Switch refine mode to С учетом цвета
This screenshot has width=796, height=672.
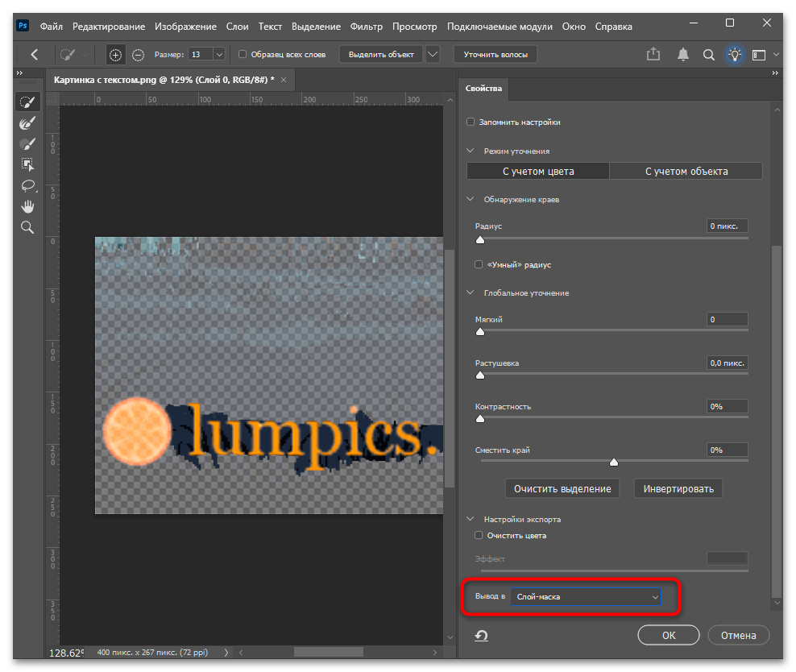click(538, 172)
